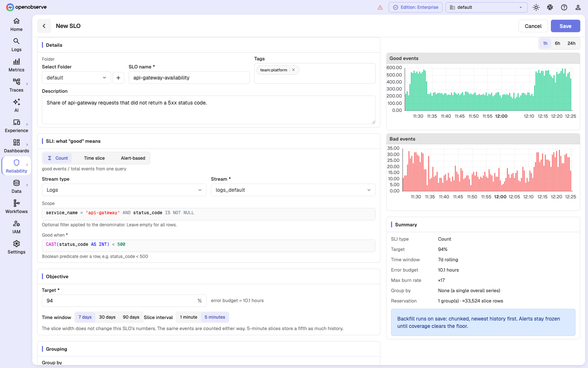Edit the Scope query editor

coord(209,214)
